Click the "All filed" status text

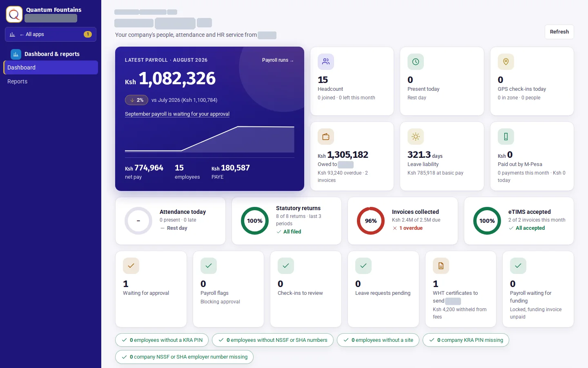292,232
